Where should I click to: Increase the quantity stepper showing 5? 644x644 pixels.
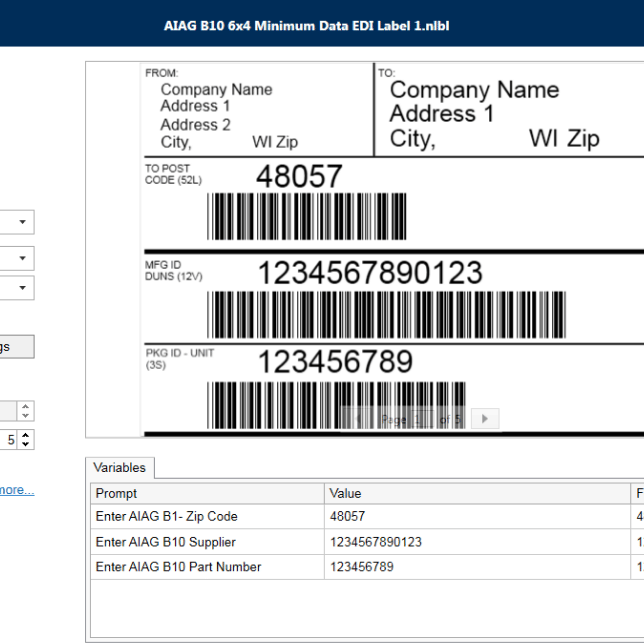coord(25,435)
